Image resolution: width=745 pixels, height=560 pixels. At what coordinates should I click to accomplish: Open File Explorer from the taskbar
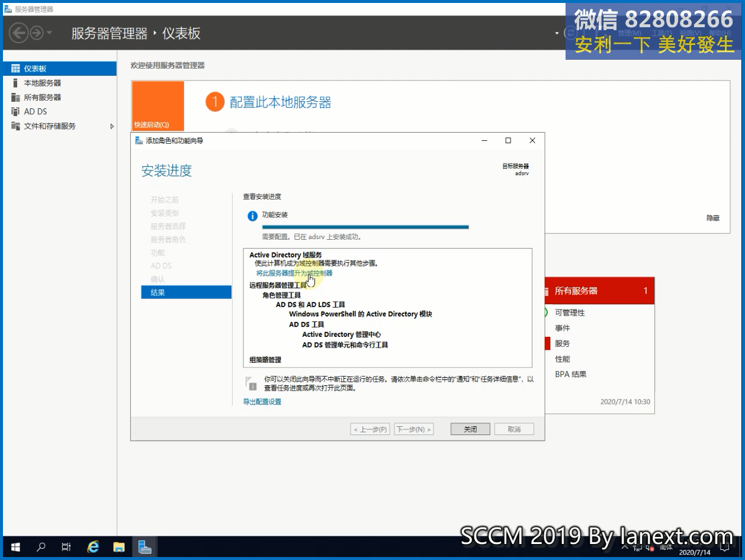(x=119, y=548)
